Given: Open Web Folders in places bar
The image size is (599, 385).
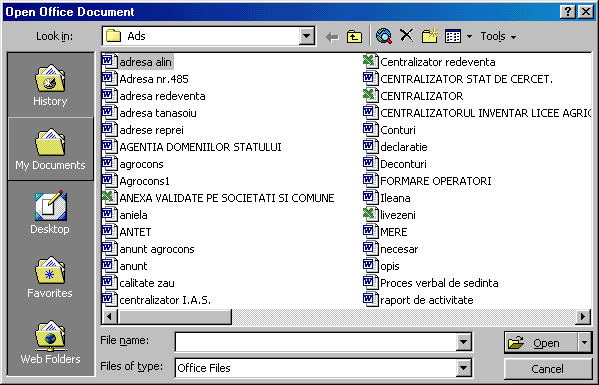Looking at the screenshot, I should coord(50,342).
